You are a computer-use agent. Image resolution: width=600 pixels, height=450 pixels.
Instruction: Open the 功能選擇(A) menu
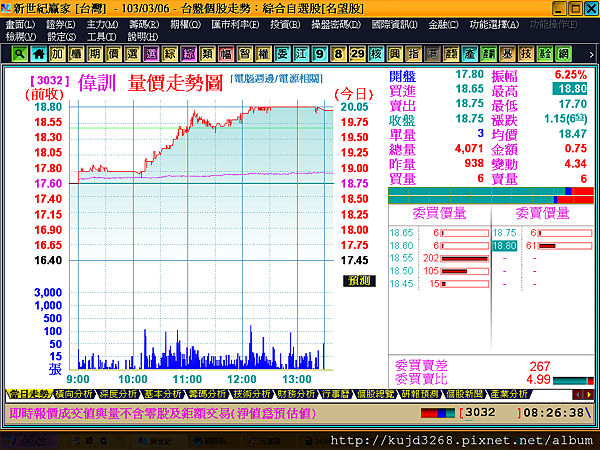[494, 24]
